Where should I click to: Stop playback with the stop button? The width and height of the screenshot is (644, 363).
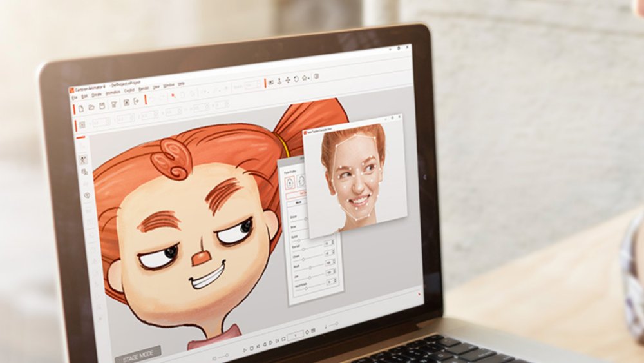[x=251, y=348]
